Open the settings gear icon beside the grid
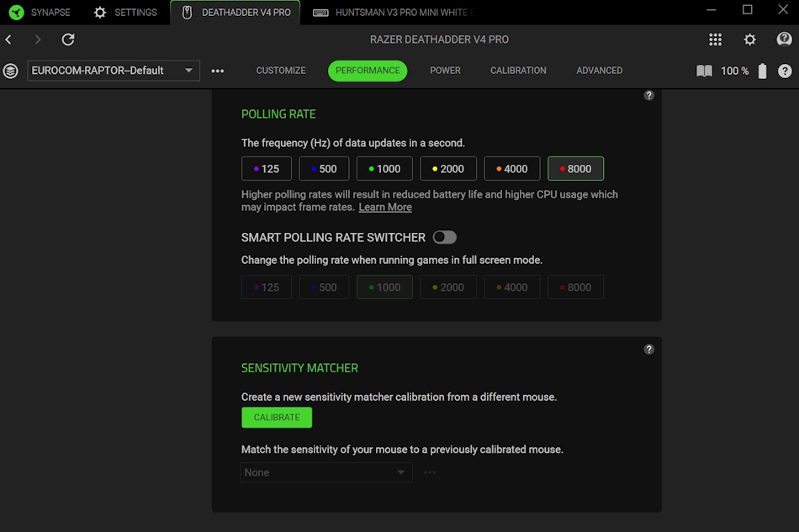This screenshot has width=799, height=532. pyautogui.click(x=749, y=40)
